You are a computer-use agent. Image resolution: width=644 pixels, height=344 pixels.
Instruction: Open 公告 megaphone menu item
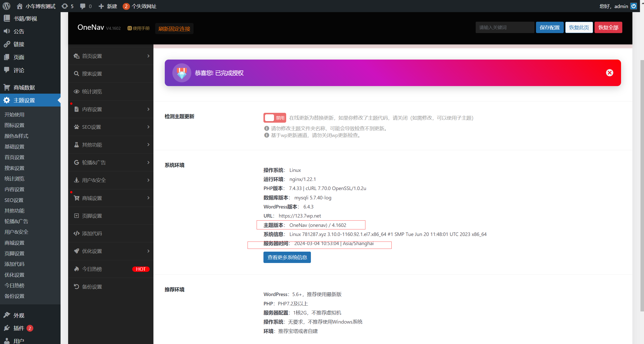[30, 31]
